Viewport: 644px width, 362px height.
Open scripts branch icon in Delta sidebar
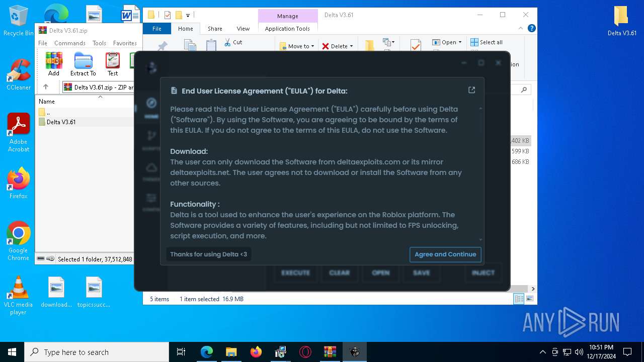(x=151, y=135)
